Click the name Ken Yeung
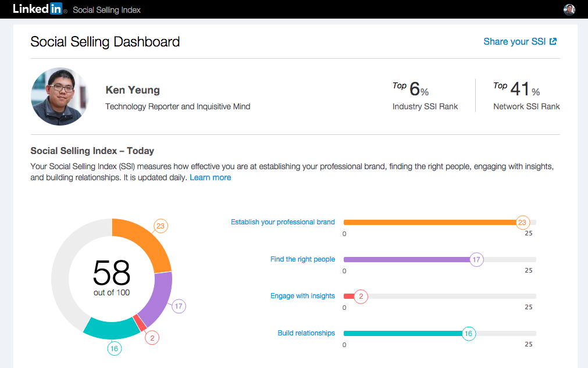The image size is (588, 368). 133,90
